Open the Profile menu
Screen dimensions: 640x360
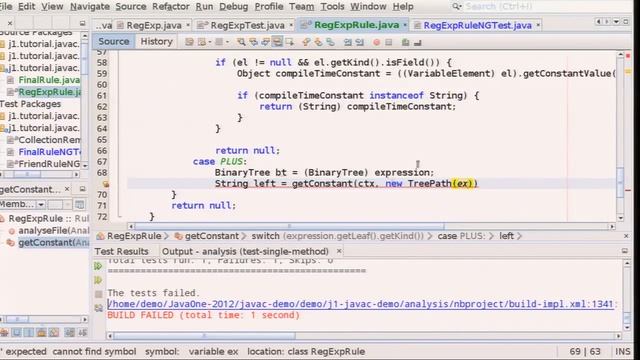click(269, 7)
